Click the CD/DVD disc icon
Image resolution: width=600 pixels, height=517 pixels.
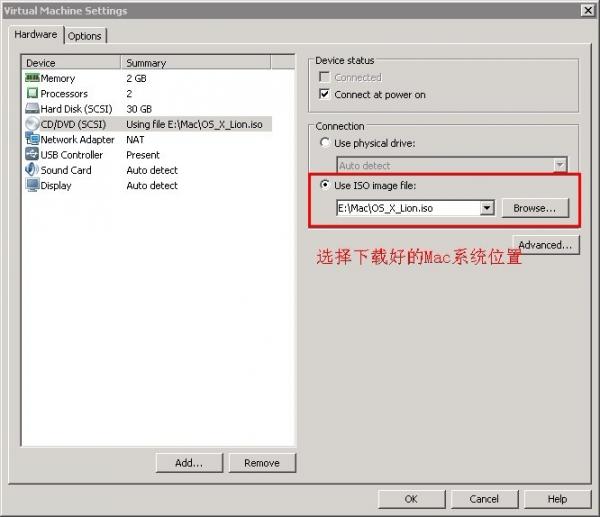[32, 124]
